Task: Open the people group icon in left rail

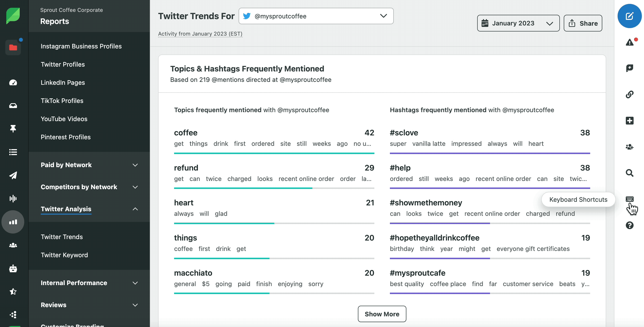Action: [13, 245]
